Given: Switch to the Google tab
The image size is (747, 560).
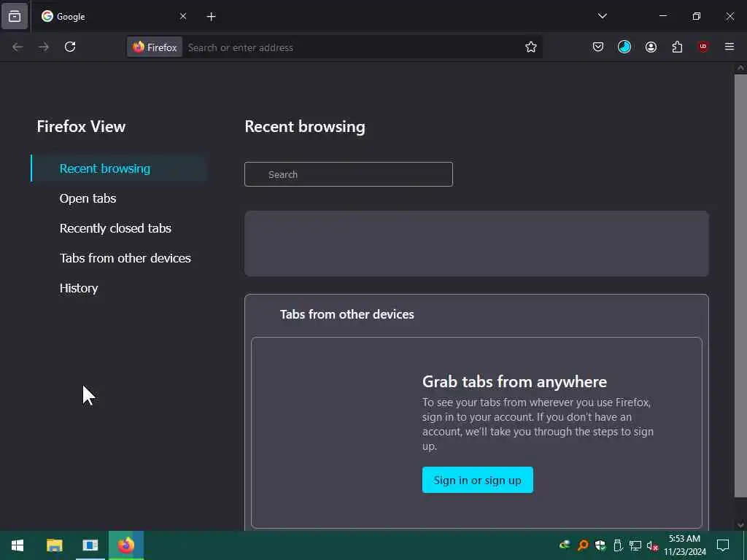Looking at the screenshot, I should coord(113,16).
